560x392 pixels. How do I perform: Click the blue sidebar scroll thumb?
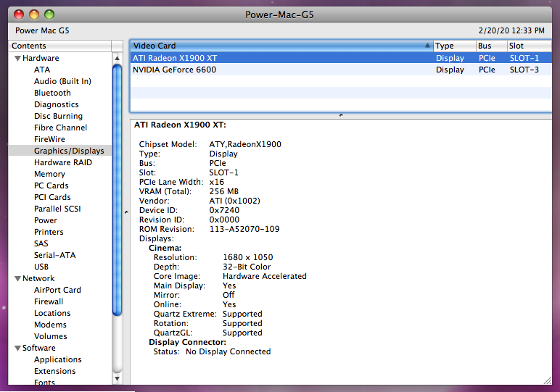point(117,190)
